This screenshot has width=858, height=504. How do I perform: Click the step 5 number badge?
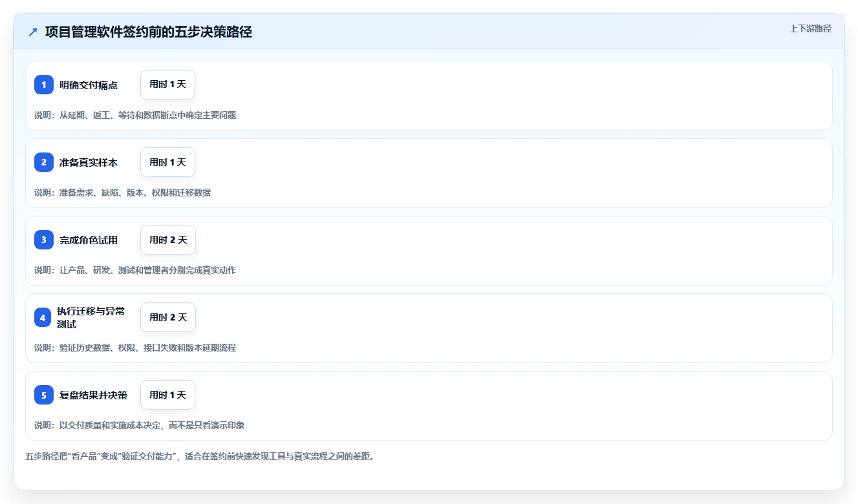click(44, 395)
